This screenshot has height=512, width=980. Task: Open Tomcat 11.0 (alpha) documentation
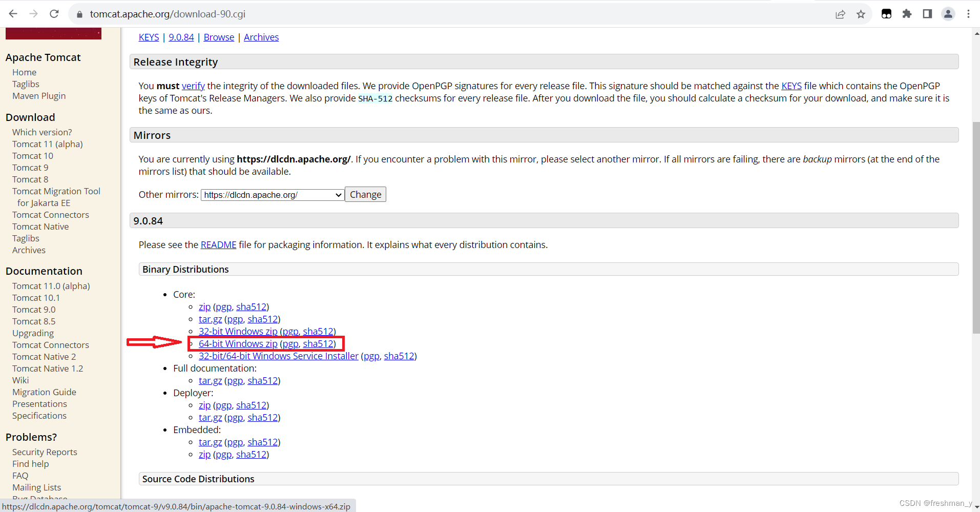coord(51,286)
